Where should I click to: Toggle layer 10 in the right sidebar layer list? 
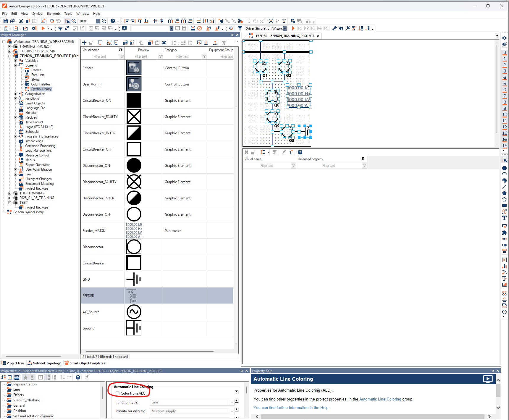pyautogui.click(x=505, y=114)
